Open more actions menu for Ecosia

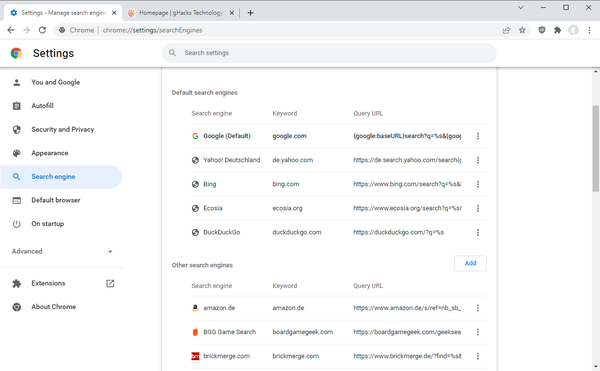coord(478,208)
